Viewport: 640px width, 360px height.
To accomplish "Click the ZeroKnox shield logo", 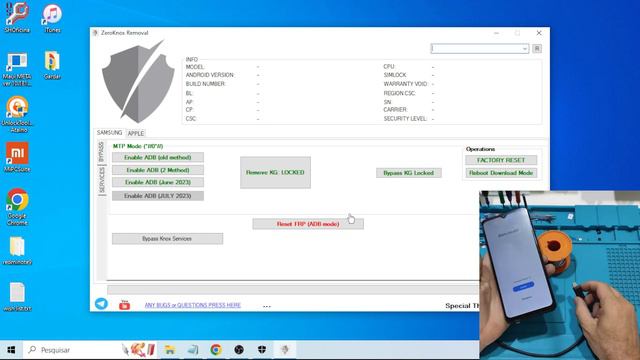I will click(x=138, y=82).
